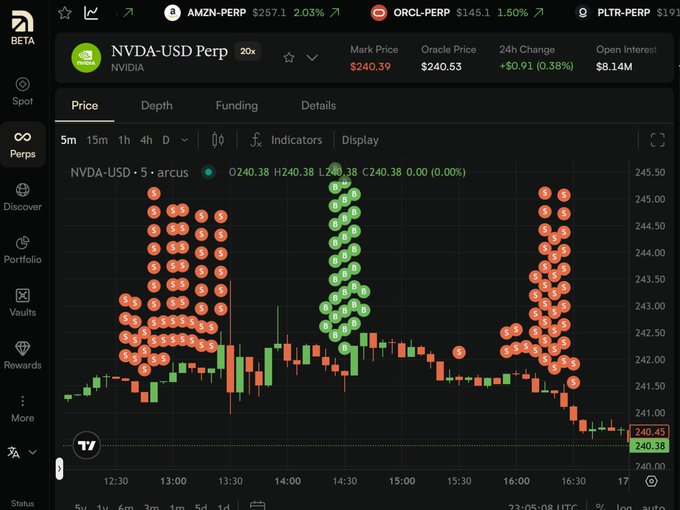Switch to the Depth tab
The height and width of the screenshot is (510, 680).
click(157, 105)
